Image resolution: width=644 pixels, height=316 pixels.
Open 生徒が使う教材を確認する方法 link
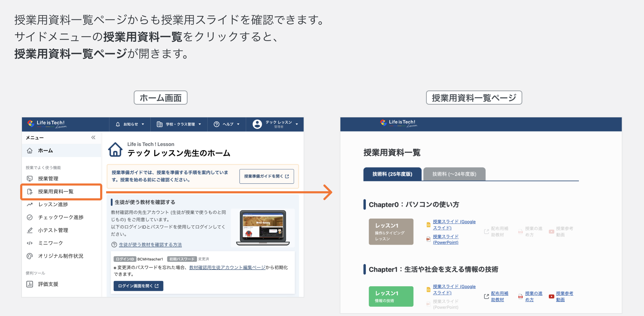click(150, 245)
